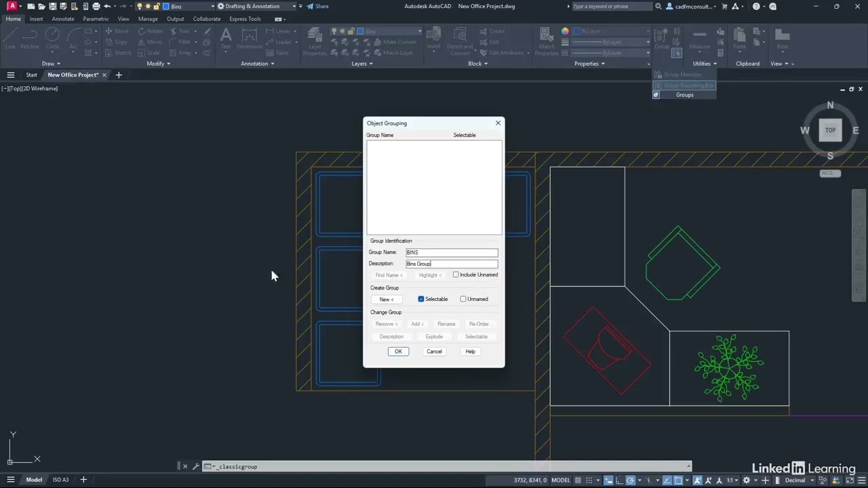Image resolution: width=868 pixels, height=488 pixels.
Task: Open the Express Tools ribbon tab
Action: [245, 19]
